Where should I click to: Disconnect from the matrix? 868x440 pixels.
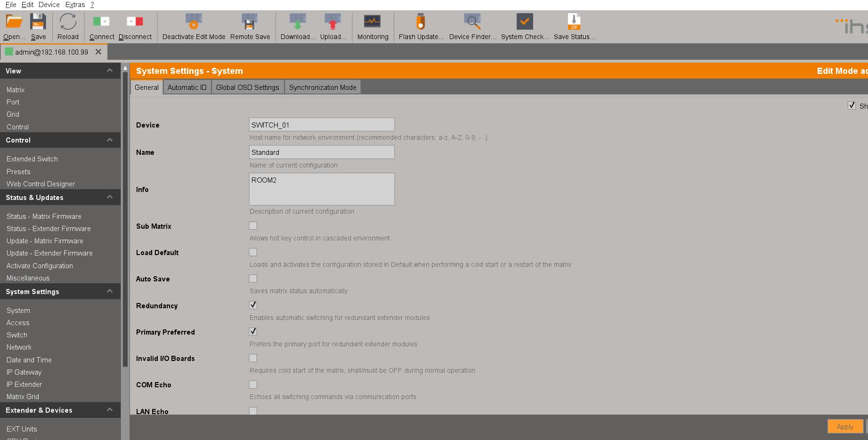[135, 22]
